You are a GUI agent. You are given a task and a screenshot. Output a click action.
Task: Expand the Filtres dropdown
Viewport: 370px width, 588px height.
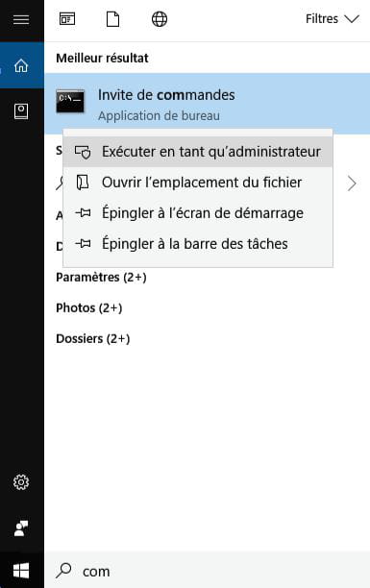click(333, 19)
